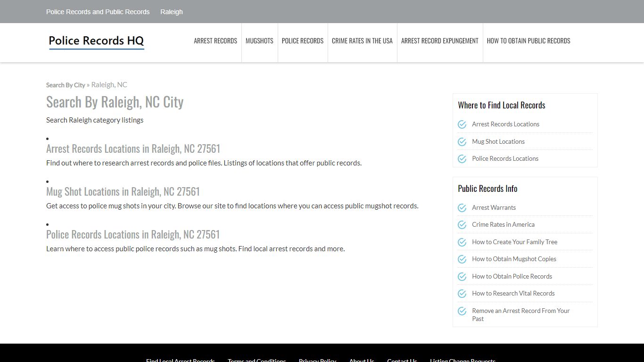Image resolution: width=644 pixels, height=362 pixels.
Task: Click the check icon beside Mug Shot Locations
Action: click(x=462, y=142)
